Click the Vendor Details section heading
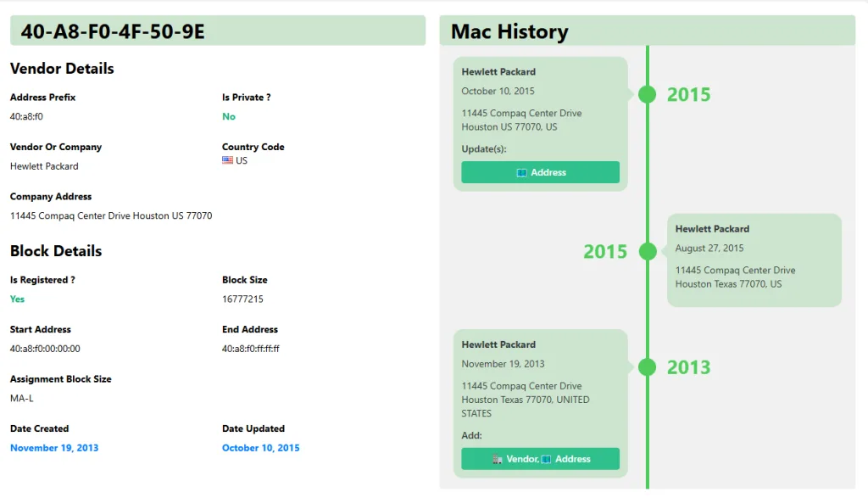The height and width of the screenshot is (498, 868). point(62,69)
